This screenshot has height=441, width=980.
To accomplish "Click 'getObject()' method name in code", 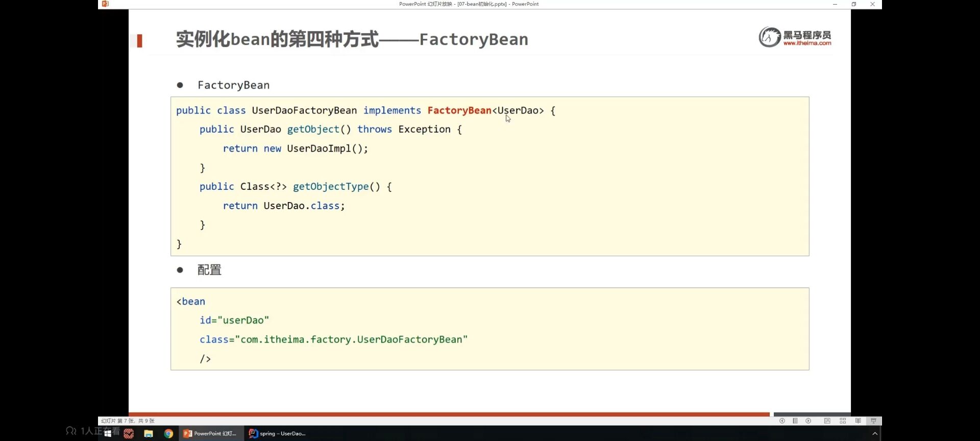I will [319, 130].
